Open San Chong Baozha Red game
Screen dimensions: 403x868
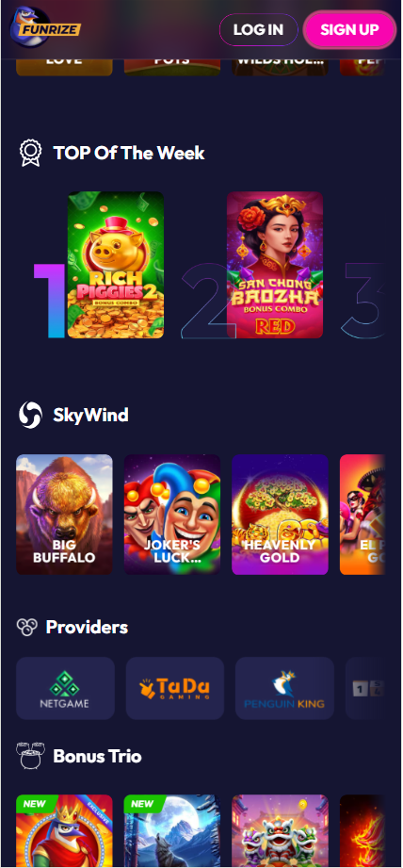point(275,265)
